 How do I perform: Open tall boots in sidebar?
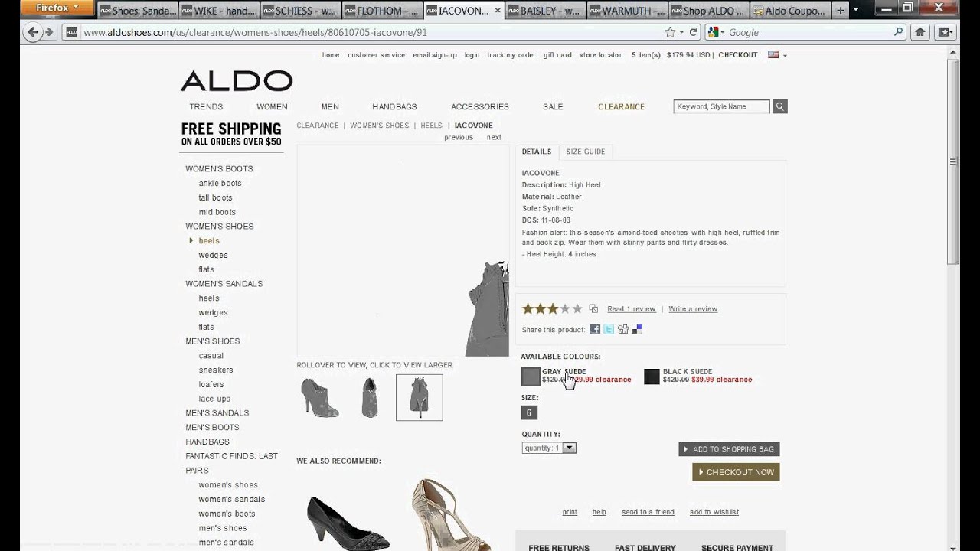(x=215, y=197)
